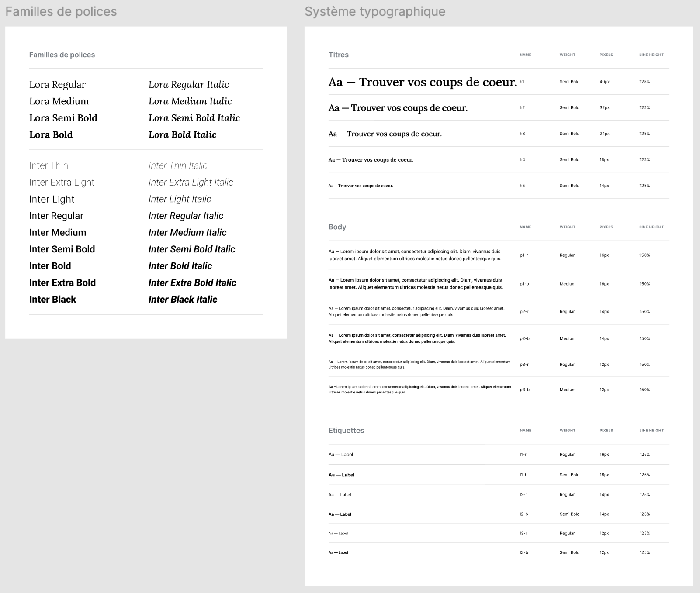Screen dimensions: 700x593
Task: Click the LINE HEIGHT column header in Titres
Action: click(651, 55)
